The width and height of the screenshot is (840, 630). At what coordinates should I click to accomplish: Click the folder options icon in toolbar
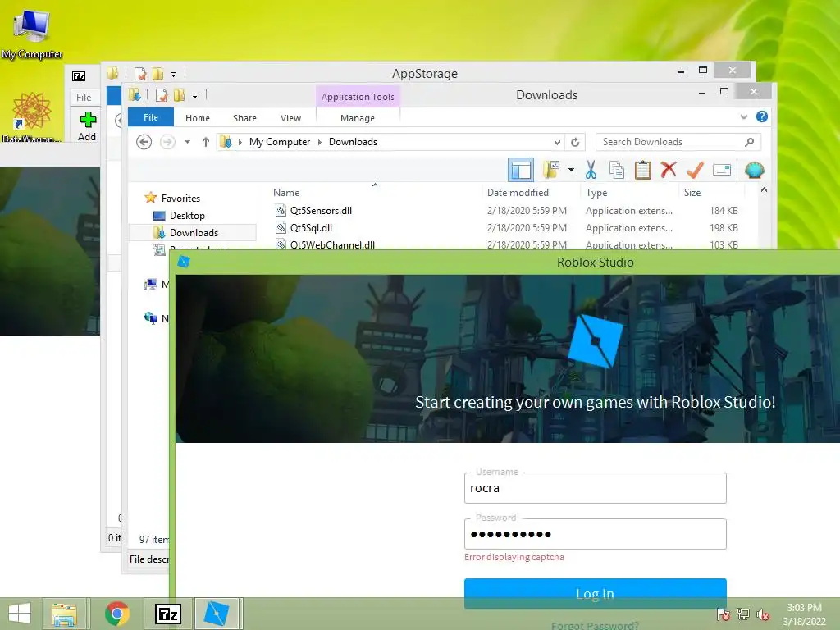pyautogui.click(x=550, y=171)
